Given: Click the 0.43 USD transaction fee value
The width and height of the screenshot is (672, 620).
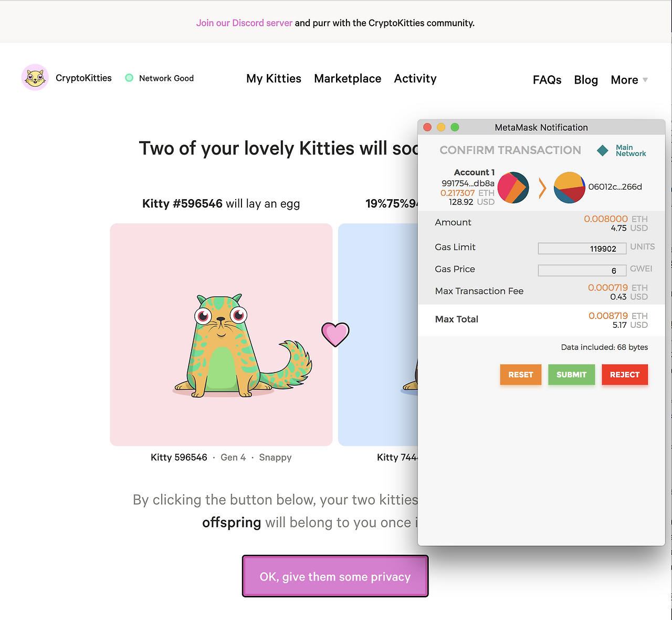Looking at the screenshot, I should [629, 297].
